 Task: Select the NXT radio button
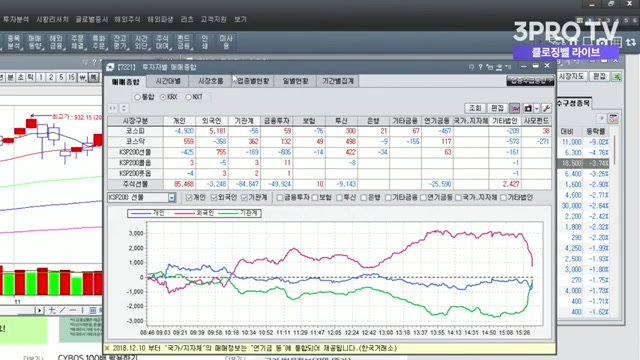click(x=188, y=97)
